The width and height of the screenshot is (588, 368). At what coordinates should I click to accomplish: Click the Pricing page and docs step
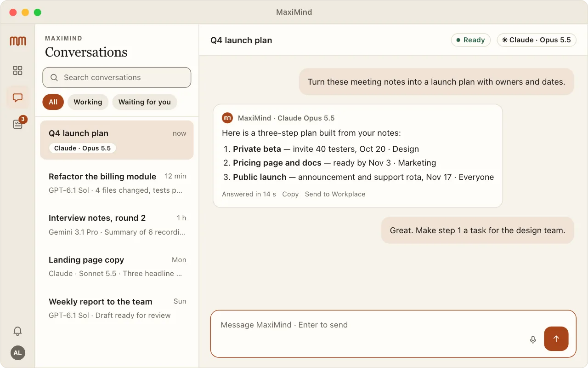click(329, 163)
